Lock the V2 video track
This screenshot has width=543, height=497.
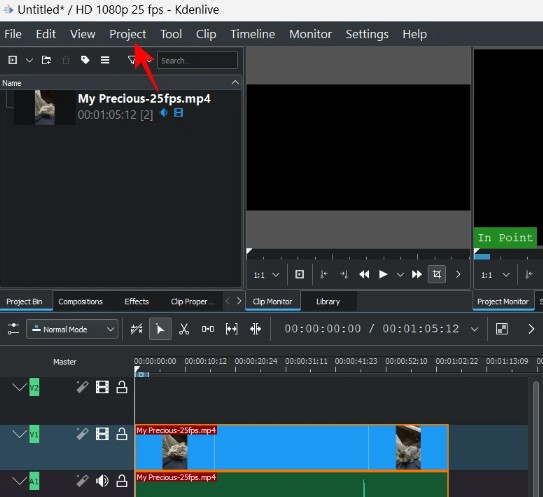pyautogui.click(x=122, y=387)
